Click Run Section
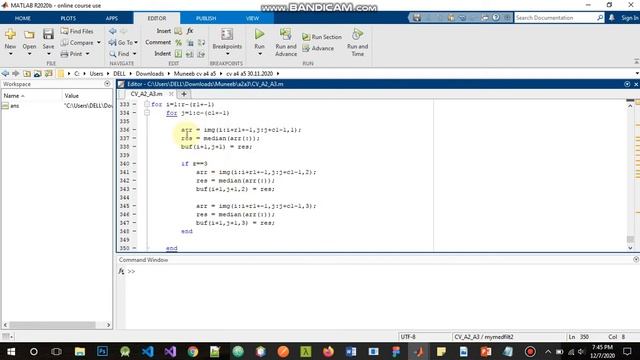 point(322,37)
